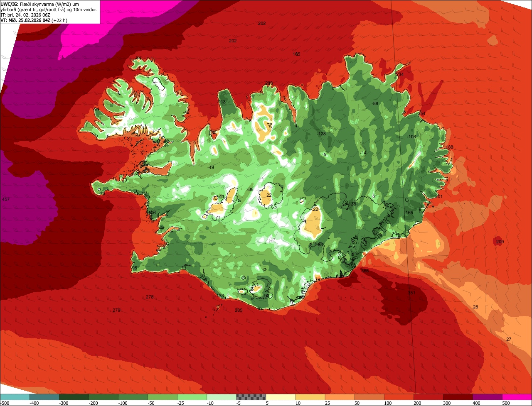The height and width of the screenshot is (406, 532).
Task: Click the title line 'UWC/IG: Flæði skynvarma (W/m2) um'
Action: [40, 4]
